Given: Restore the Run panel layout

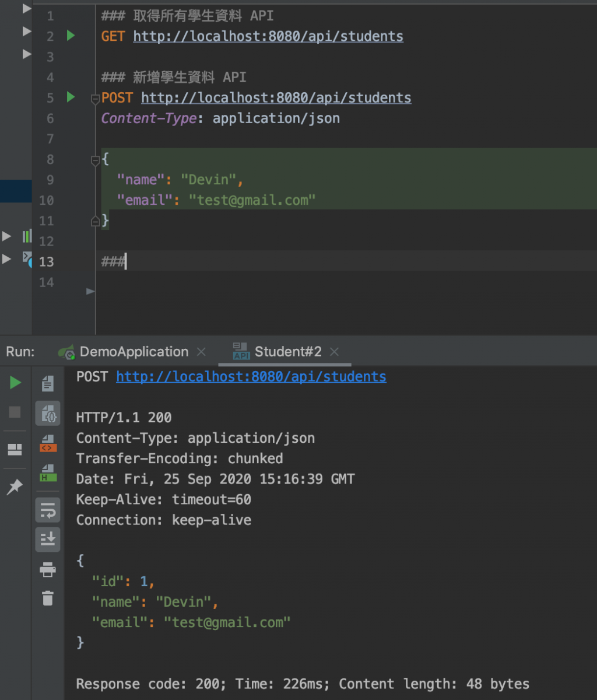Looking at the screenshot, I should coord(15,449).
